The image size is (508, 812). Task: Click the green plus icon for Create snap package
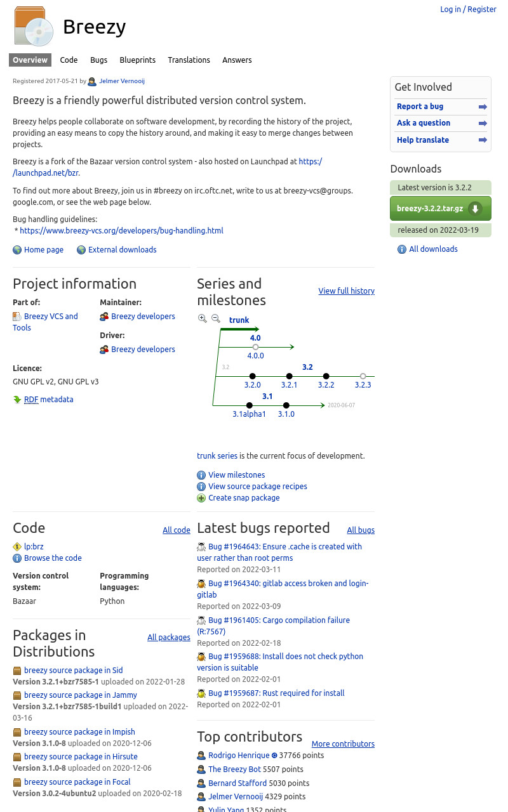point(201,498)
